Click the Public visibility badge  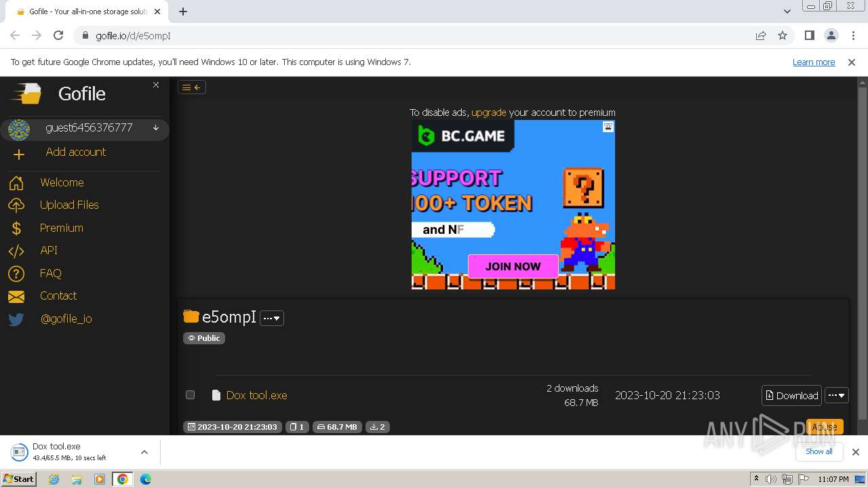204,338
